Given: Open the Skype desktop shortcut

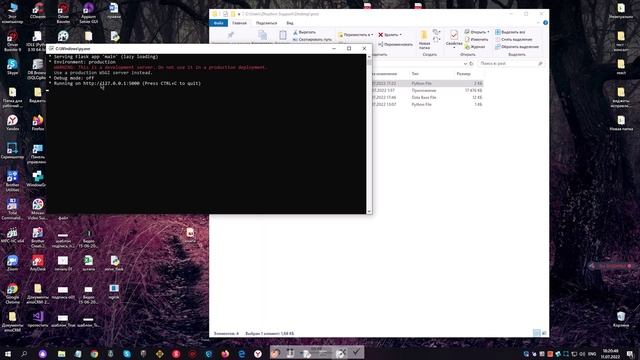Looking at the screenshot, I should click(x=12, y=67).
